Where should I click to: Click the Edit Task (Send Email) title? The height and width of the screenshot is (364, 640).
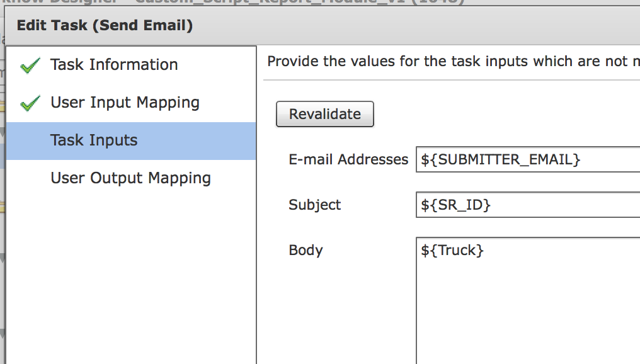click(105, 25)
